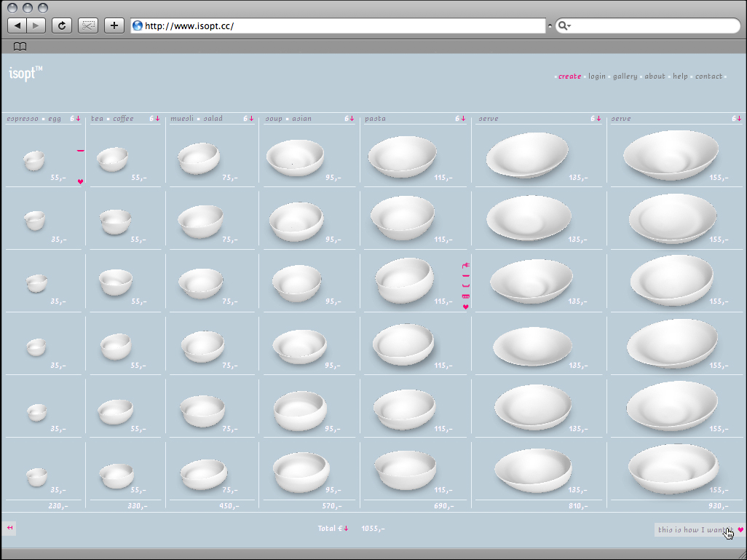
Task: Click the isopt logo
Action: (25, 74)
